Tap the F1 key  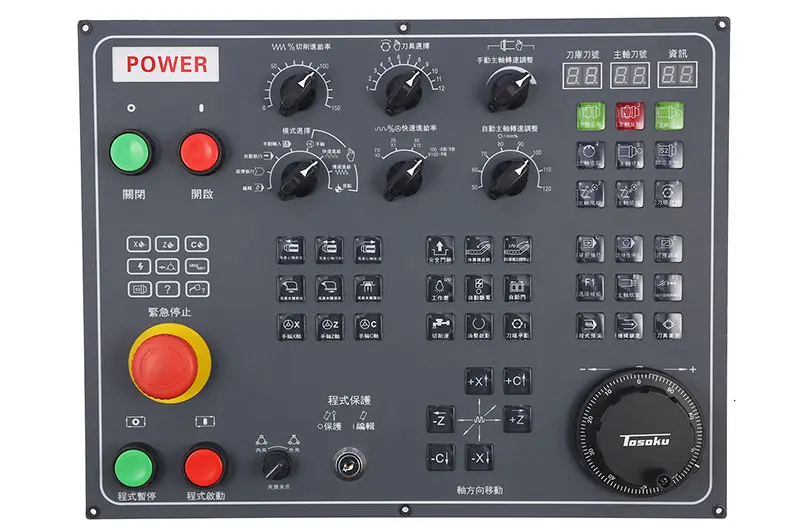coord(590,287)
